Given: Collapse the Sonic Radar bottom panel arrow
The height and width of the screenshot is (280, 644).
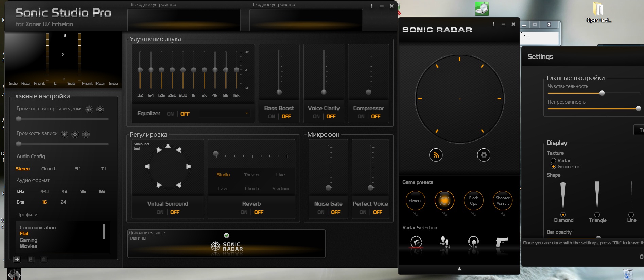Looking at the screenshot, I should [x=459, y=269].
